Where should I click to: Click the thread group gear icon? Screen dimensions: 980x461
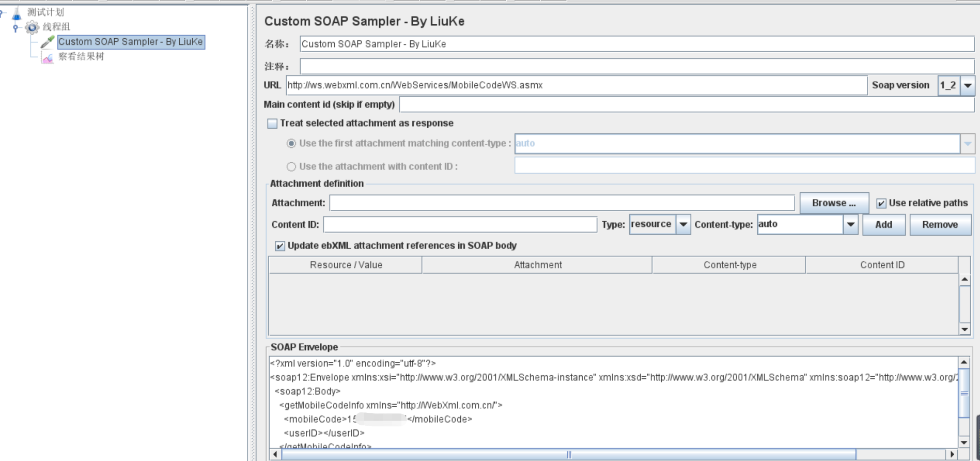pos(32,27)
